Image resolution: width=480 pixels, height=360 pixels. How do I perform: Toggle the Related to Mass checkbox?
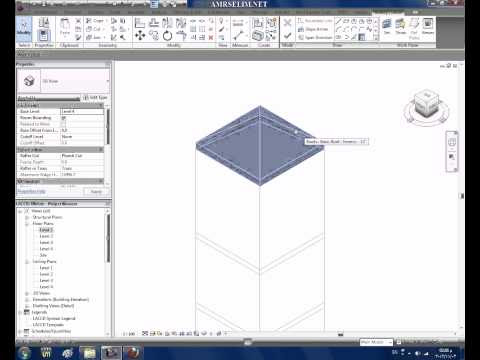coord(64,124)
